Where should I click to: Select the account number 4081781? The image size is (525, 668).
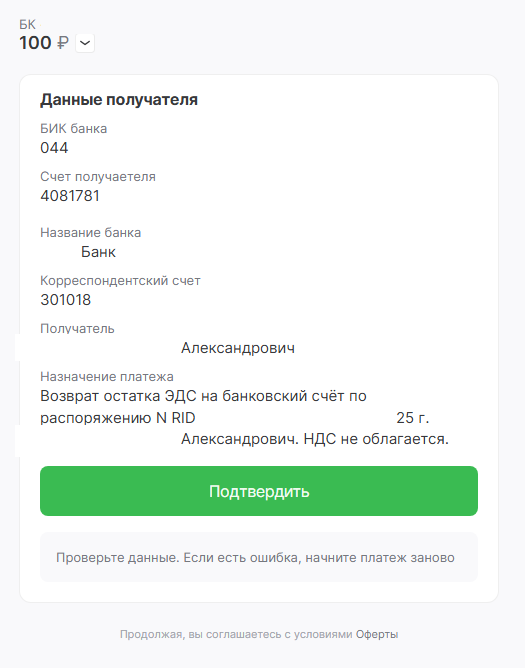pyautogui.click(x=70, y=196)
